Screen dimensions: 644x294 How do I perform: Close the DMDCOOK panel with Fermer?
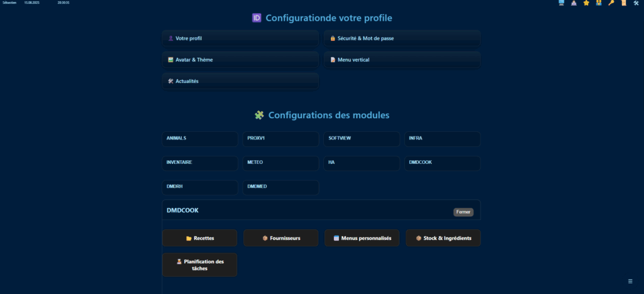click(463, 212)
